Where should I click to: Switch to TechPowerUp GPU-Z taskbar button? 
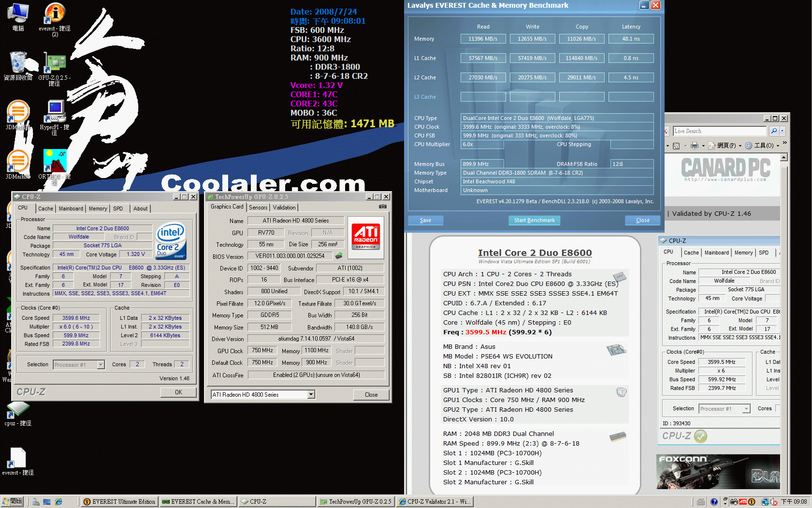[x=355, y=502]
